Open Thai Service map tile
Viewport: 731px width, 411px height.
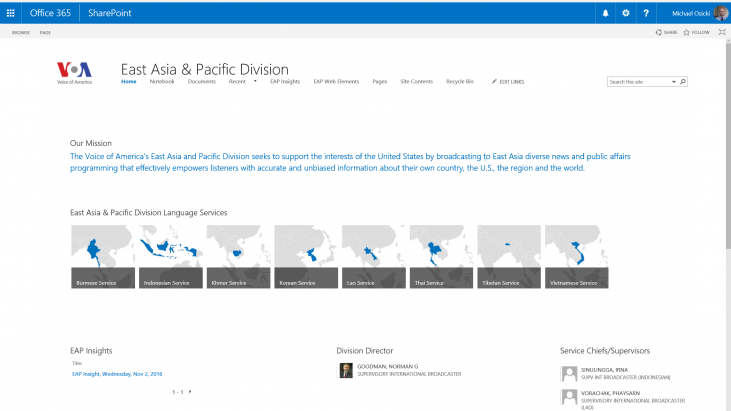coord(441,257)
